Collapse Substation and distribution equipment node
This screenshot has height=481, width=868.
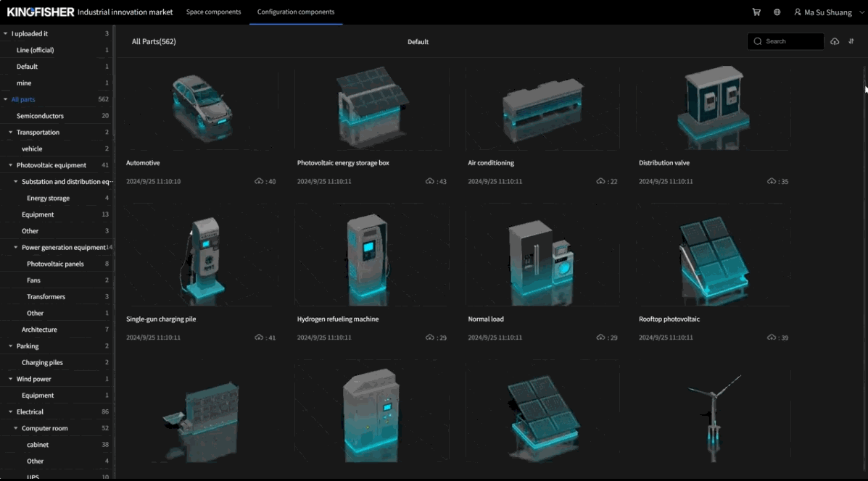[15, 181]
